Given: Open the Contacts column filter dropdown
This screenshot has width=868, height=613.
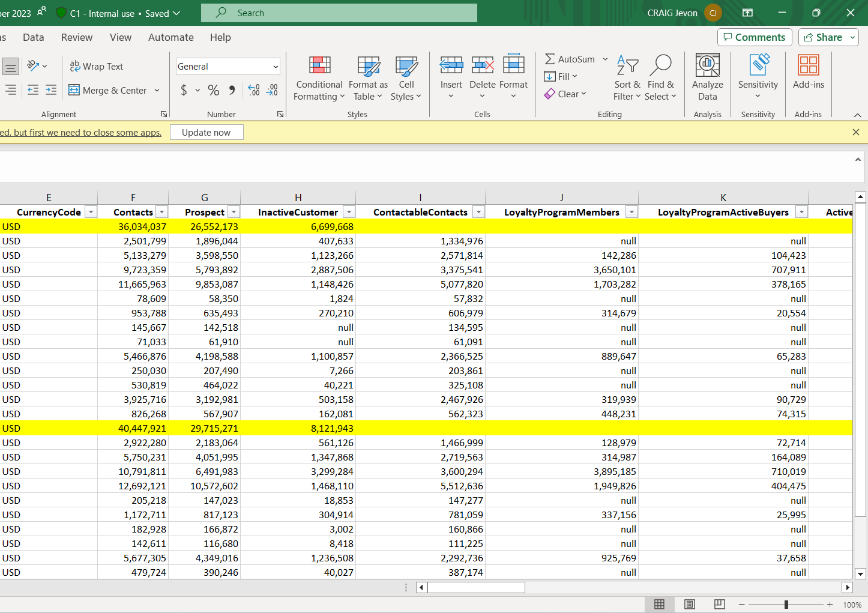Looking at the screenshot, I should coord(161,212).
